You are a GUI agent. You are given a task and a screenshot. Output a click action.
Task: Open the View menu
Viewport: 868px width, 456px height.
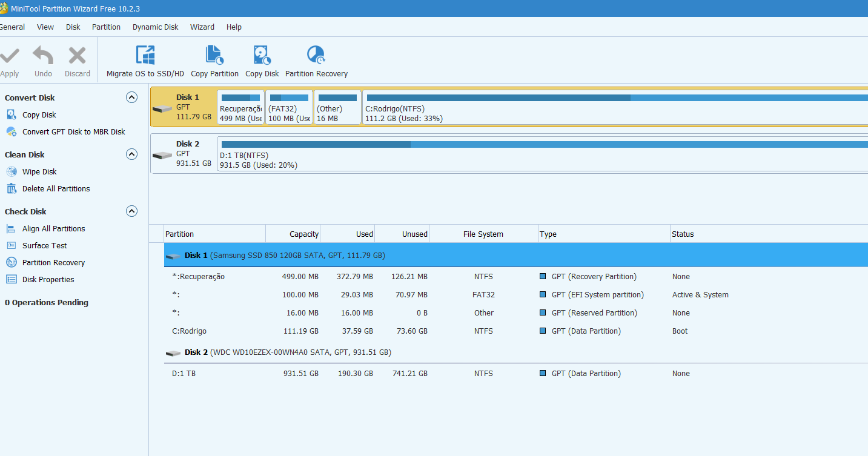(x=45, y=27)
